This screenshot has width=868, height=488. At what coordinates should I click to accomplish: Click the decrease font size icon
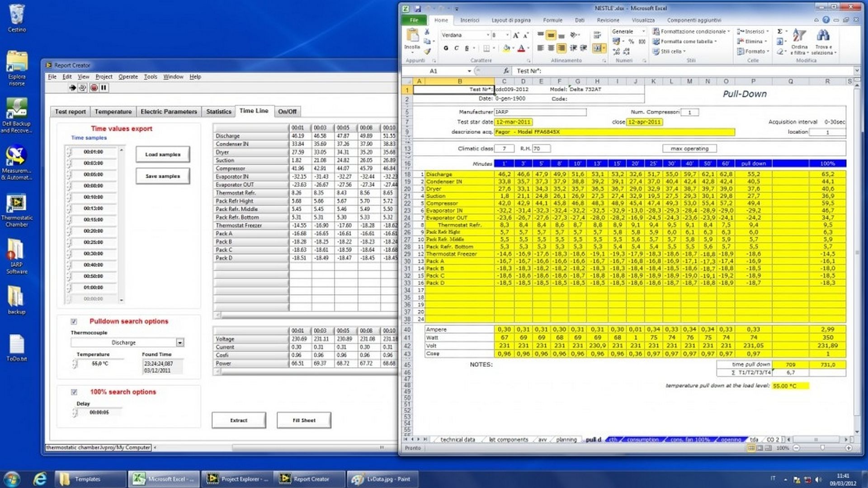526,35
